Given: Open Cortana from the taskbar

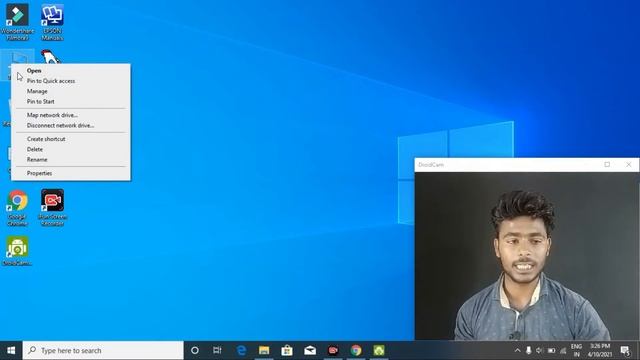Looking at the screenshot, I should point(195,350).
